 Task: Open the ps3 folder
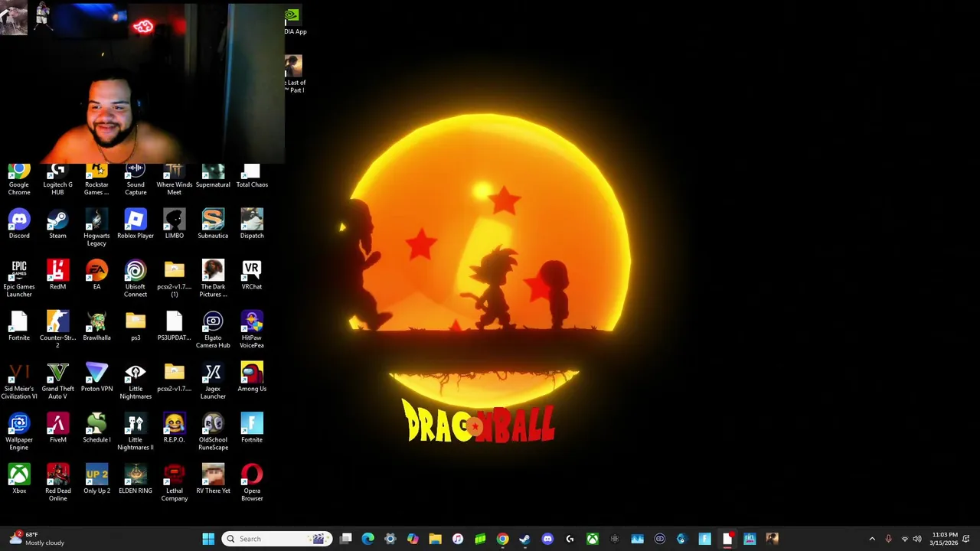[136, 326]
